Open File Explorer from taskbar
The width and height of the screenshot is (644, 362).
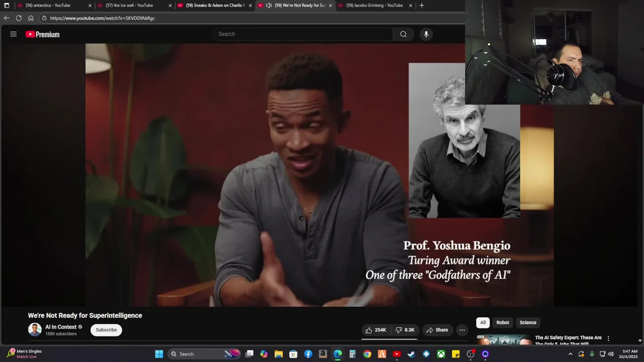point(278,354)
